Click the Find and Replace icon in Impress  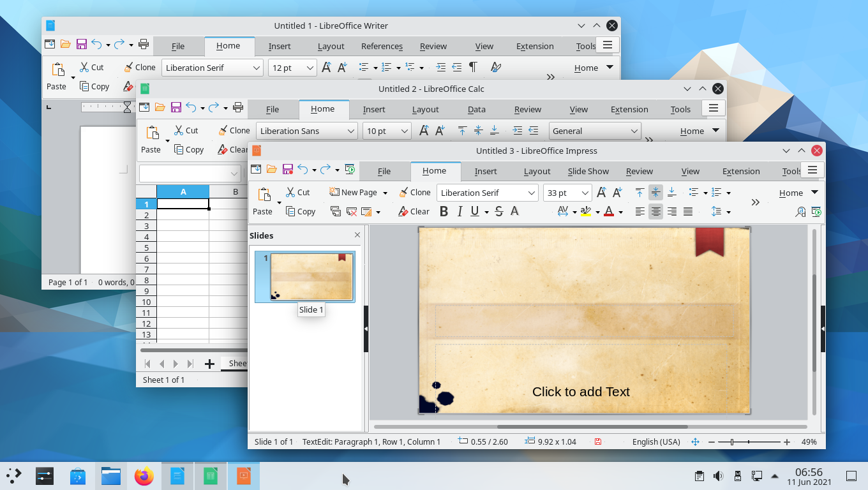[x=800, y=212]
